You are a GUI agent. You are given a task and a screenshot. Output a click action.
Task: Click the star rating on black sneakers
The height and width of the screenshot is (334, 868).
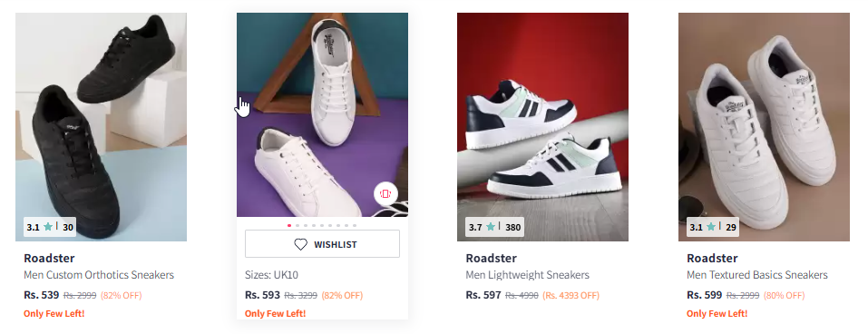(50, 227)
